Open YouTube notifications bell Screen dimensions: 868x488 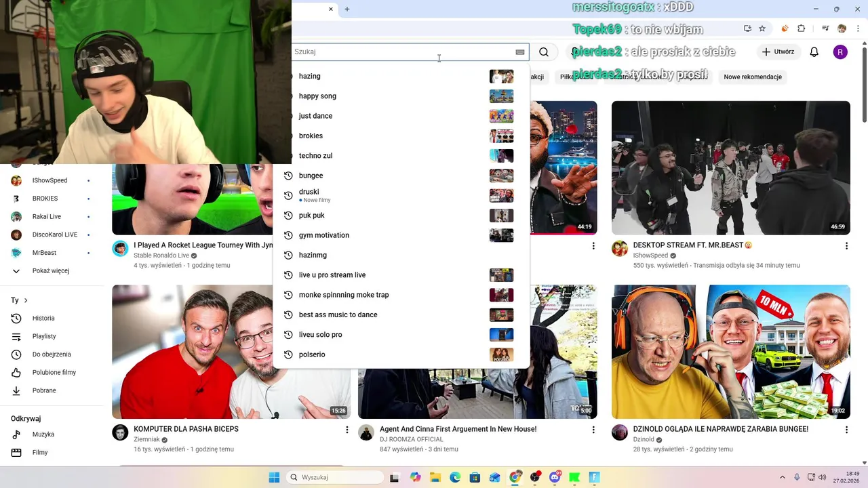coord(814,52)
